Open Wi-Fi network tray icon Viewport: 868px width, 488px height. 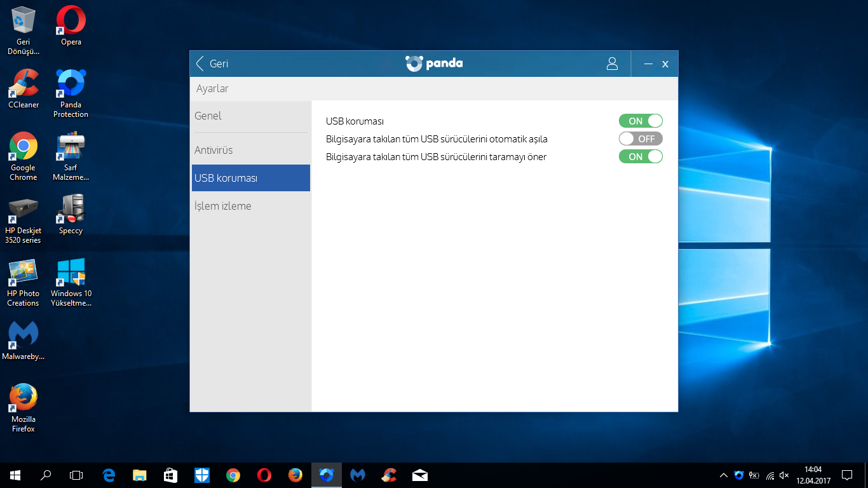click(x=770, y=475)
